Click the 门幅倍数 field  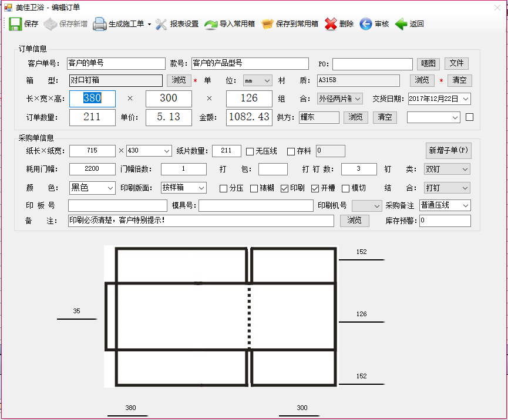pos(184,169)
